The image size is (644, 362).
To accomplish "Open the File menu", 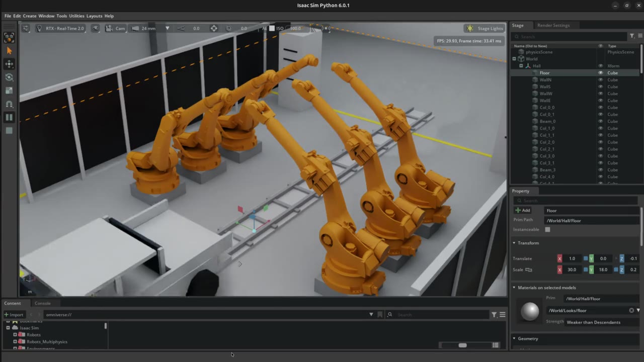I will 8,16.
